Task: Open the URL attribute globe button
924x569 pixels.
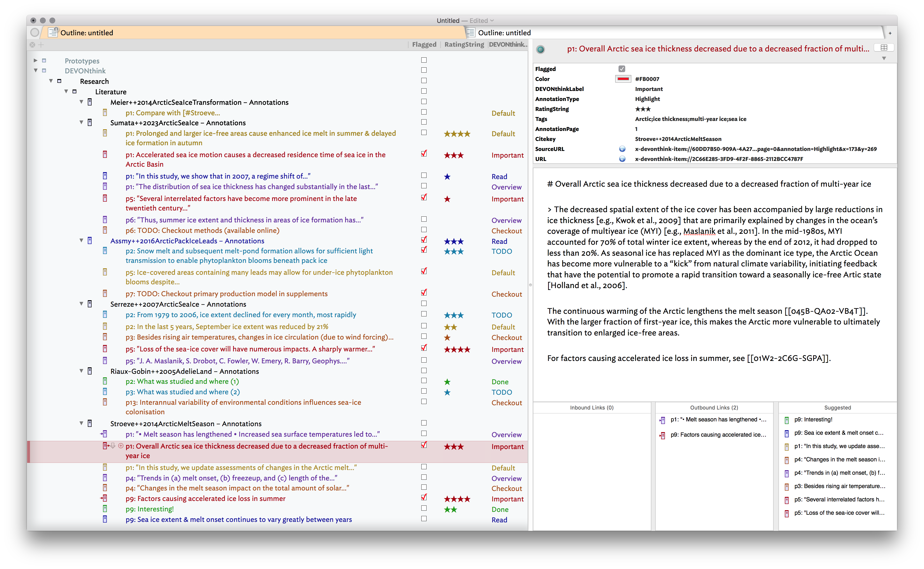Action: click(x=622, y=159)
